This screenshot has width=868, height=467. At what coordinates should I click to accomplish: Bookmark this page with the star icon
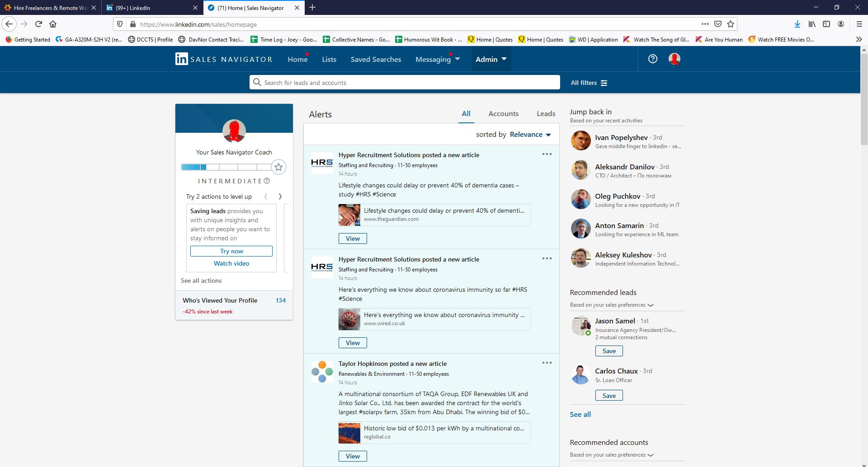[731, 24]
